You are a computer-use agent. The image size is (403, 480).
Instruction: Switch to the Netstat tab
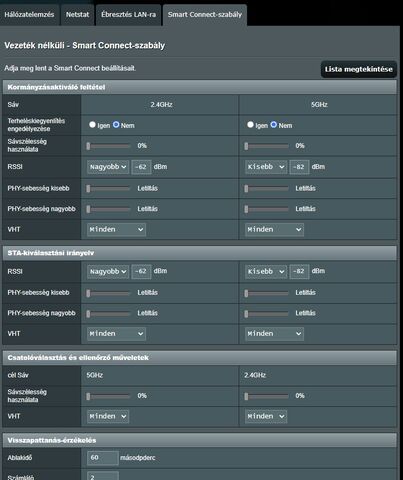click(77, 15)
